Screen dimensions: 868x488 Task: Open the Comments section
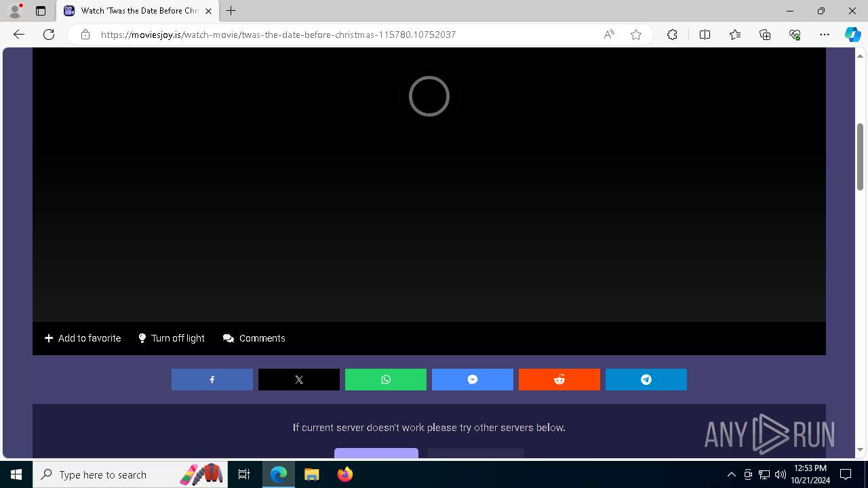point(254,338)
